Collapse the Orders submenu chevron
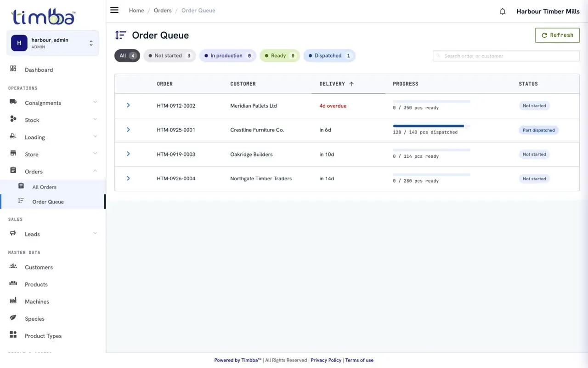 [x=95, y=171]
